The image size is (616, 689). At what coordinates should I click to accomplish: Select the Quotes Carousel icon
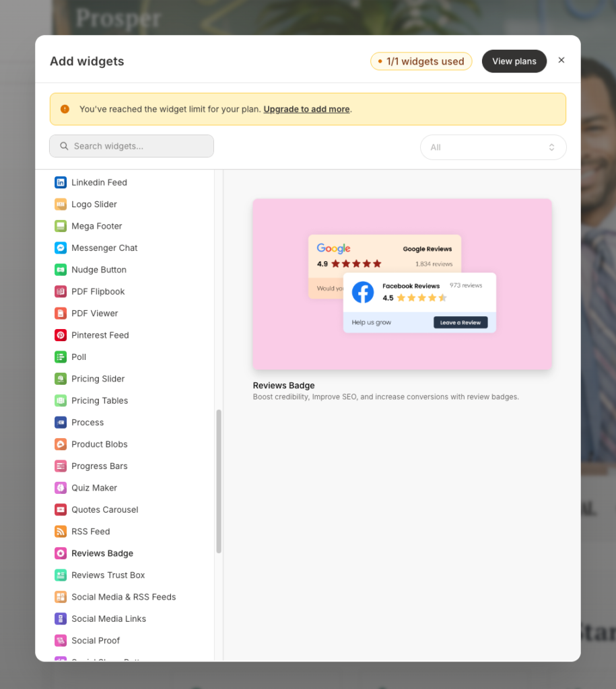coord(60,509)
